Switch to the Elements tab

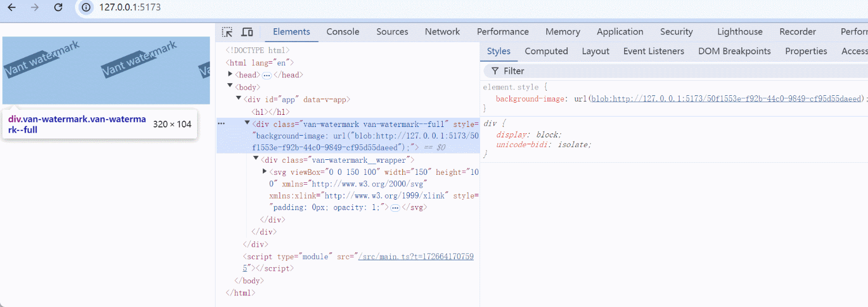pos(292,32)
